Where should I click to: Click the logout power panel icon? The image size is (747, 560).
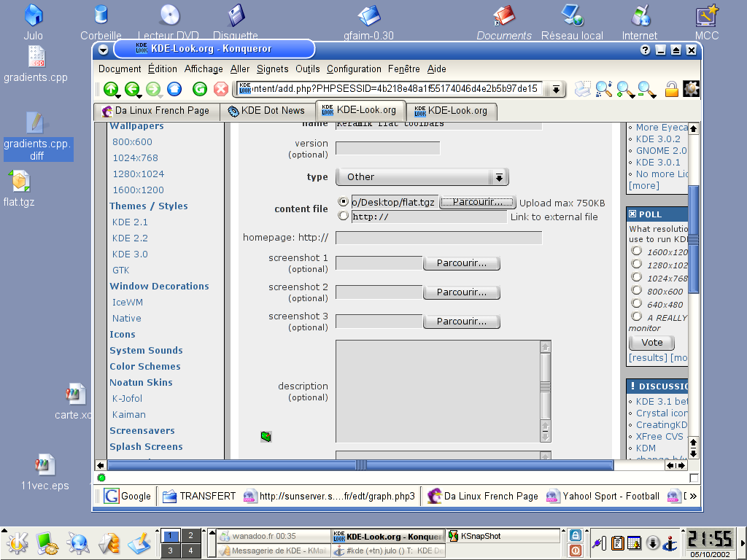pos(575,550)
